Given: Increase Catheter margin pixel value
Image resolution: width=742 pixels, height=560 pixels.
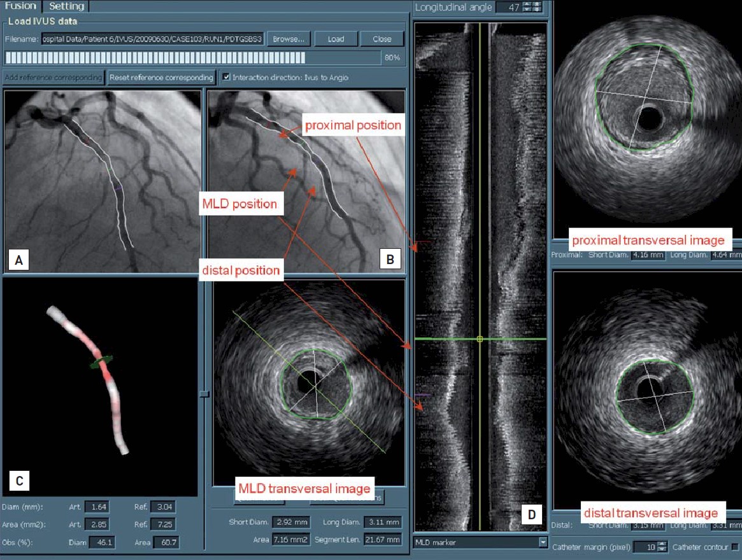Looking at the screenshot, I should pyautogui.click(x=662, y=544).
